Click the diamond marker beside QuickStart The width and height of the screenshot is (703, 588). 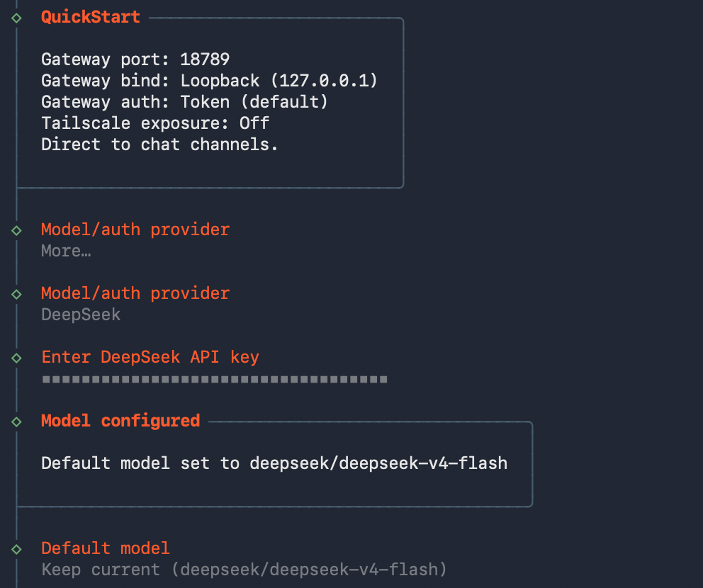click(x=16, y=18)
